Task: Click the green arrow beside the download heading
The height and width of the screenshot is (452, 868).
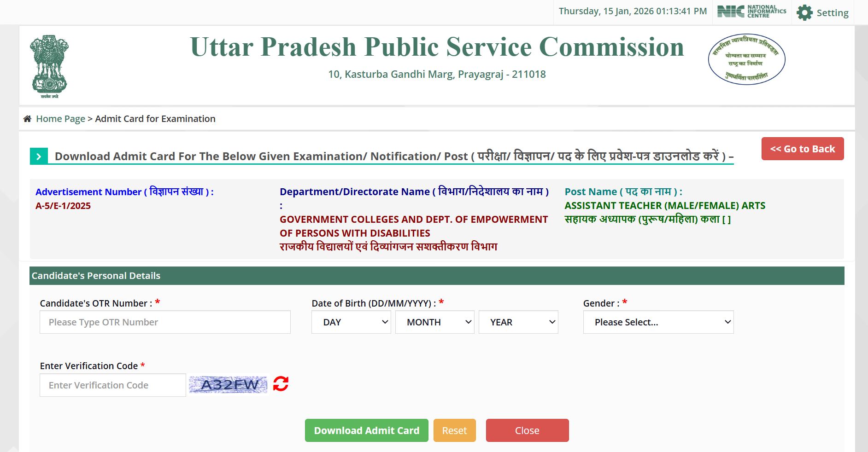Action: tap(39, 156)
